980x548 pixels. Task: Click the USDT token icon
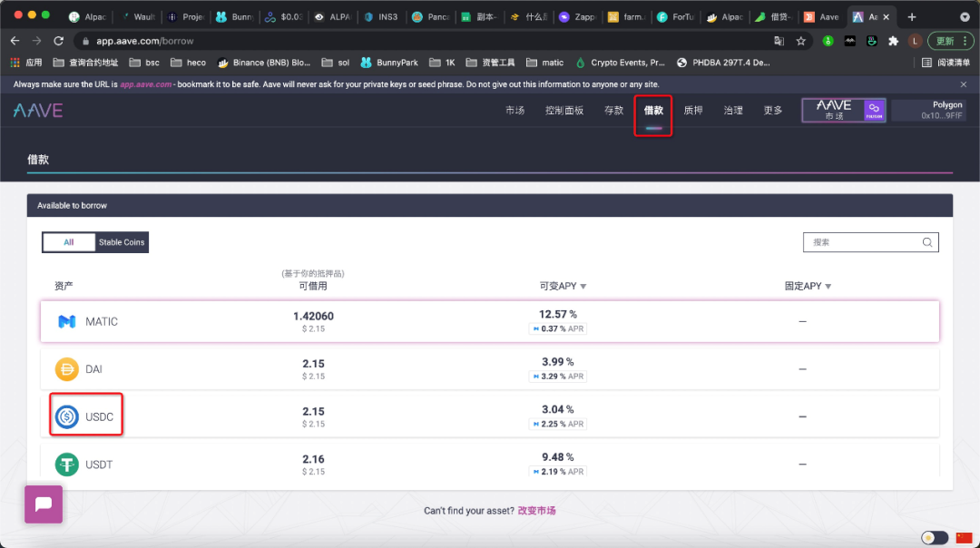click(x=65, y=464)
